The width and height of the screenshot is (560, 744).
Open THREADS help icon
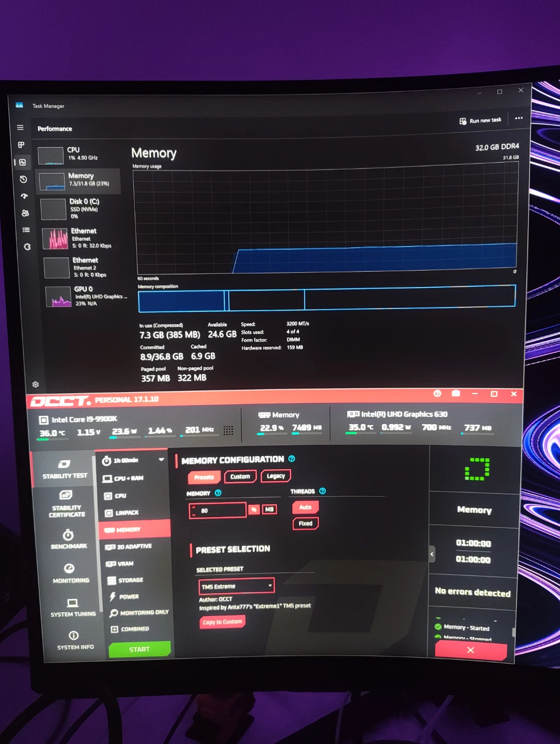[323, 491]
